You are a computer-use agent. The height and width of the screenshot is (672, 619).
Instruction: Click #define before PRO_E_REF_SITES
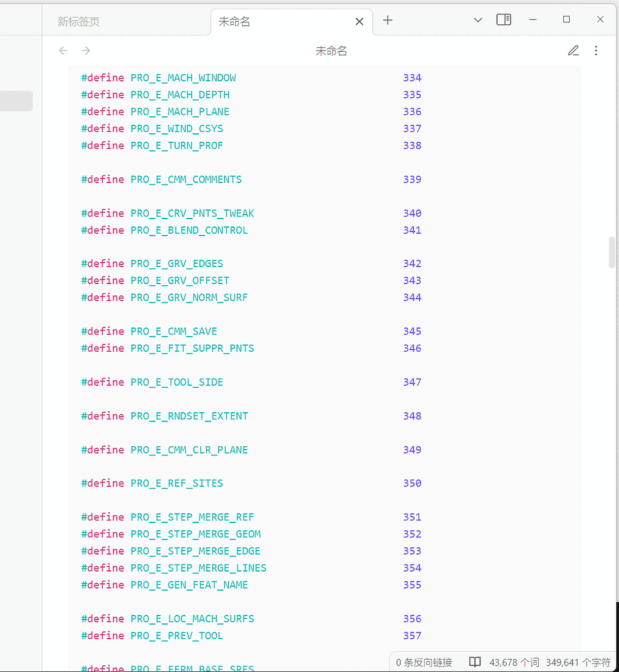pos(102,484)
